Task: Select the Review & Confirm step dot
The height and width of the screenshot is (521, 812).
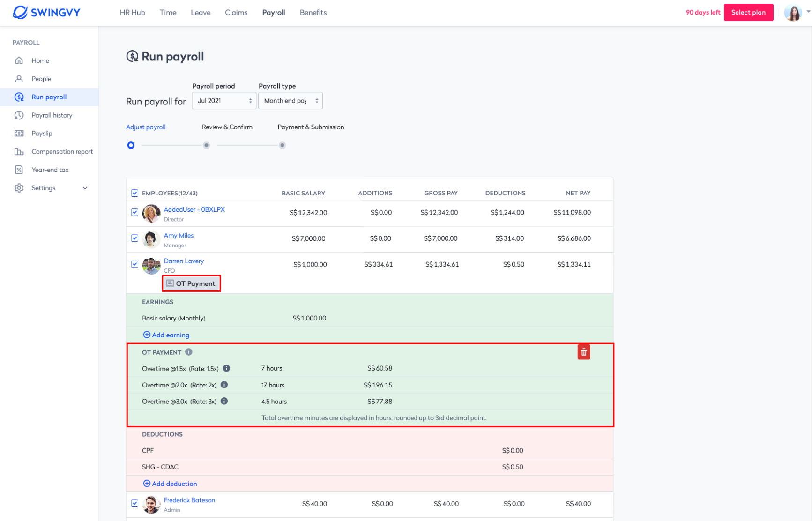Action: [x=206, y=145]
